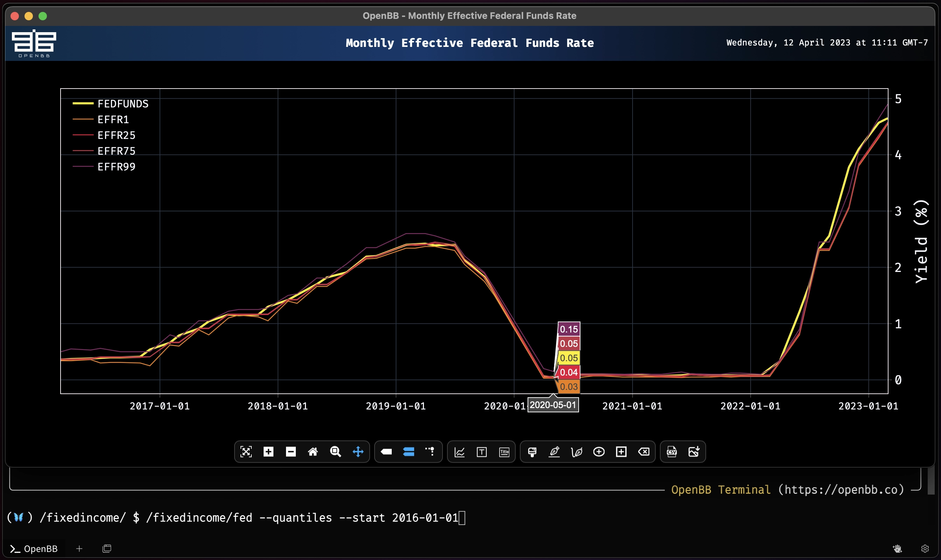941x560 pixels.
Task: Select the OpenBB terminal tab
Action: (x=34, y=549)
